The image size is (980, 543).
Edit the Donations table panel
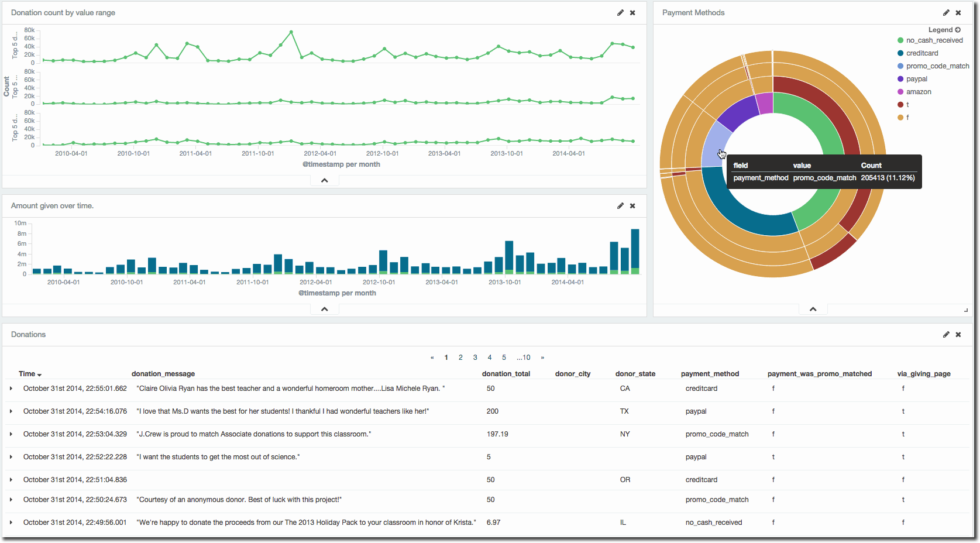[x=946, y=335]
